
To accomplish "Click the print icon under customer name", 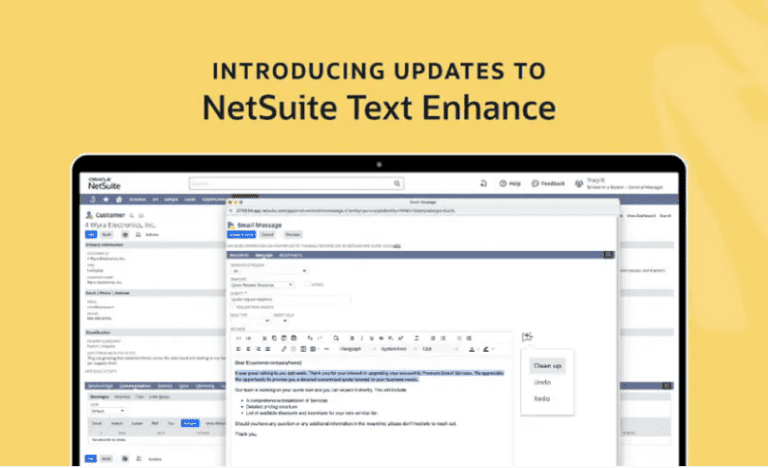I will [x=125, y=235].
